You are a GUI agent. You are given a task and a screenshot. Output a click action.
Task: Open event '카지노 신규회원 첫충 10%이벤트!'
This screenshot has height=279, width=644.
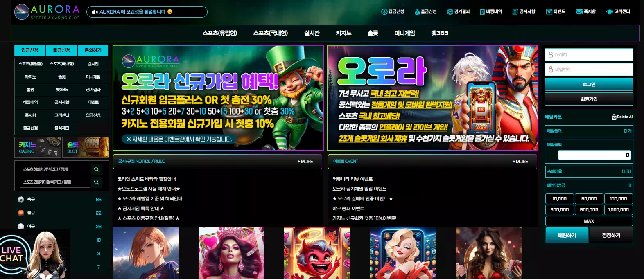[364, 218]
